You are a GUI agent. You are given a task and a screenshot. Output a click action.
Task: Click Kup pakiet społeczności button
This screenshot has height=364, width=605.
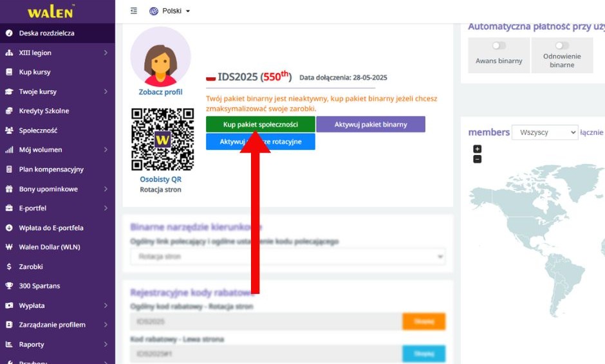261,124
